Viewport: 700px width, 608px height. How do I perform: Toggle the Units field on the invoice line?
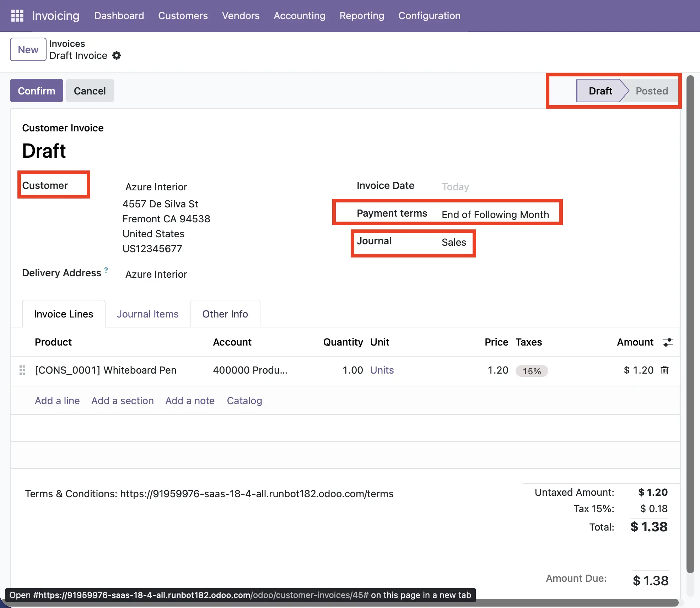[x=382, y=370]
